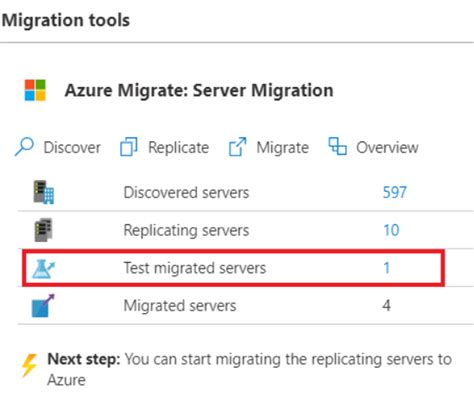Click the Migrated servers cube icon
Viewport: 474px width, 400px height.
tap(43, 305)
